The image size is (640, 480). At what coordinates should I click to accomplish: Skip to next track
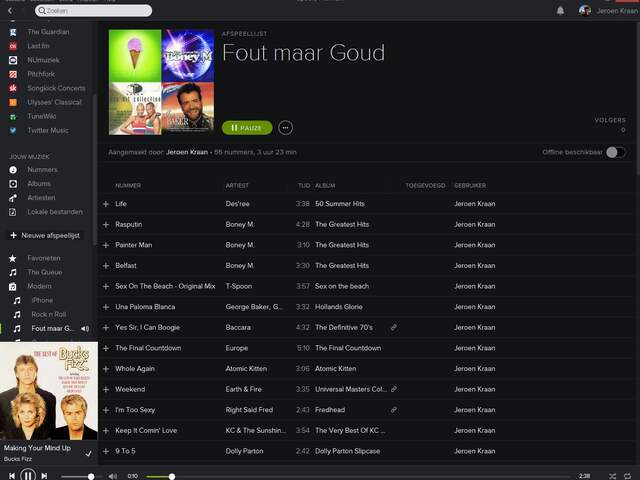[44, 476]
